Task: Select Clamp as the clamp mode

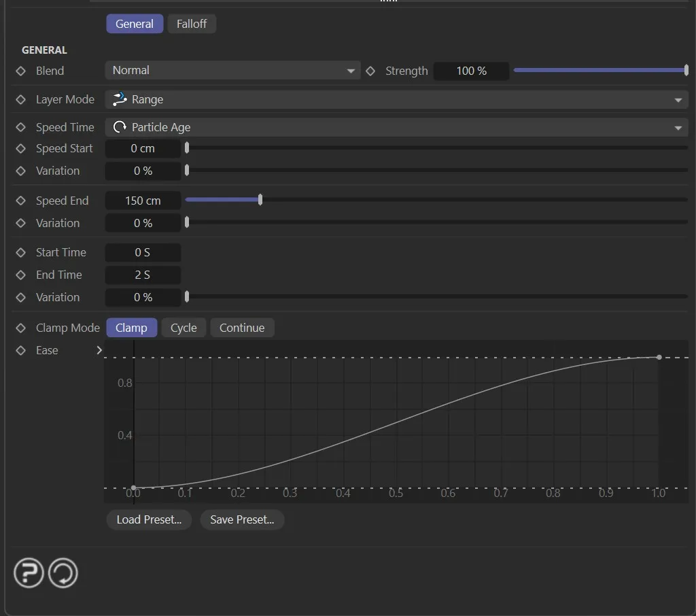Action: (x=131, y=328)
